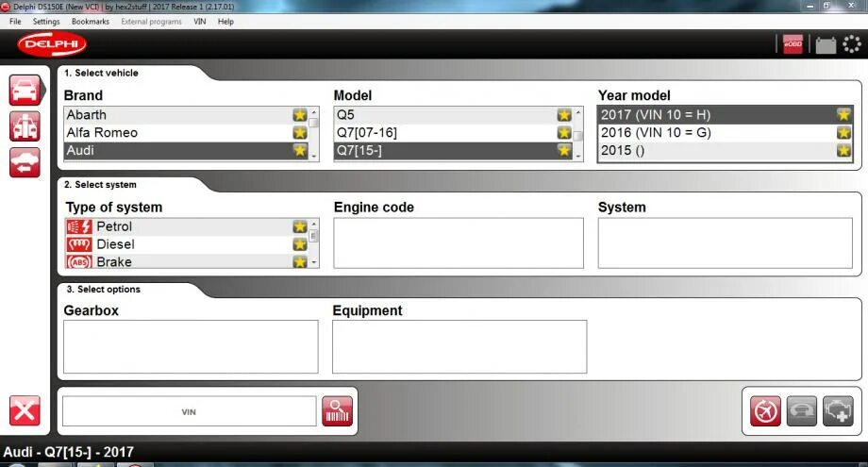This screenshot has height=467, width=868.
Task: Select Petrol system type
Action: [x=187, y=226]
